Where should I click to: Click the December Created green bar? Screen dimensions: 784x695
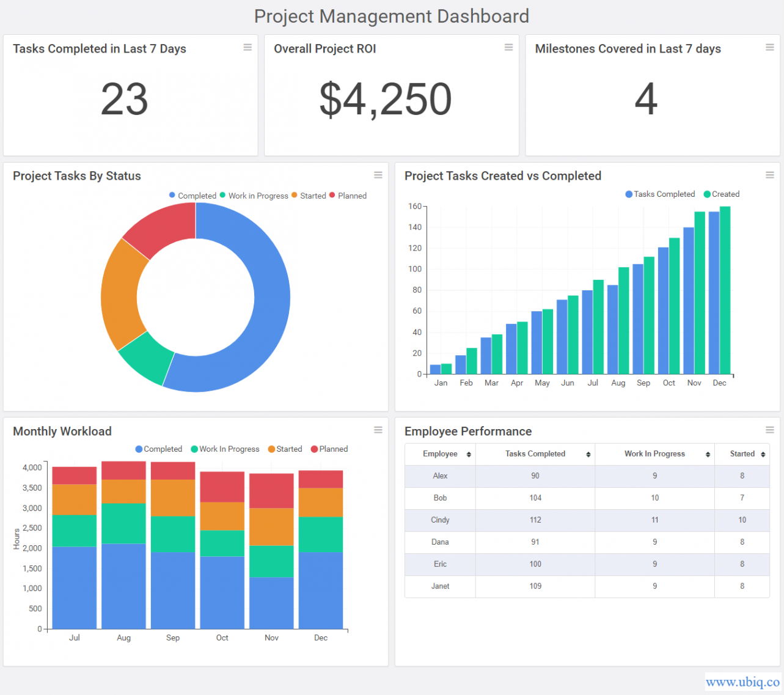point(725,290)
